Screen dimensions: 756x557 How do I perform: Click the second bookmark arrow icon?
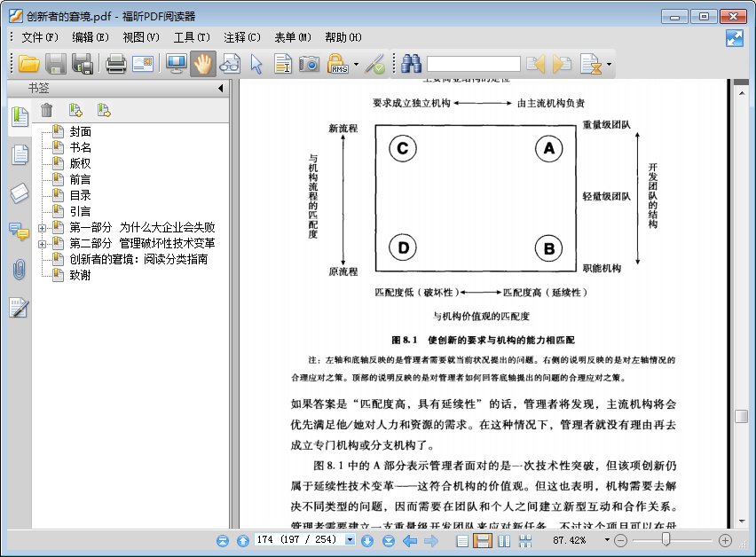[x=104, y=110]
